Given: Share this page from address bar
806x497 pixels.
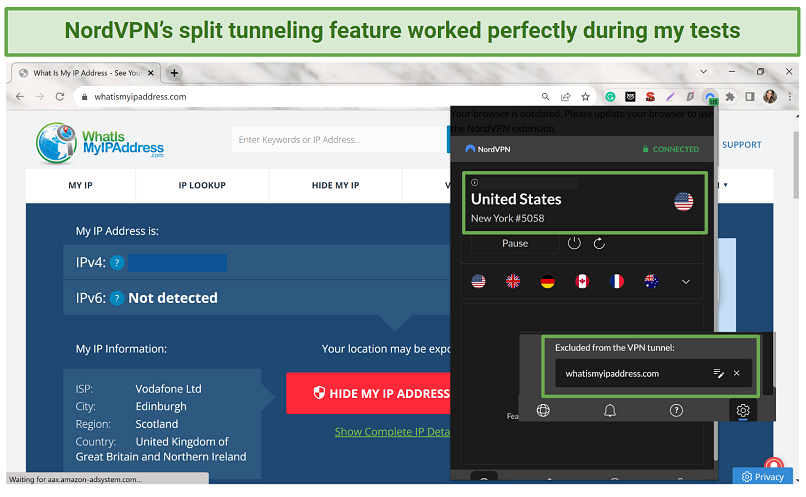Looking at the screenshot, I should (x=565, y=97).
